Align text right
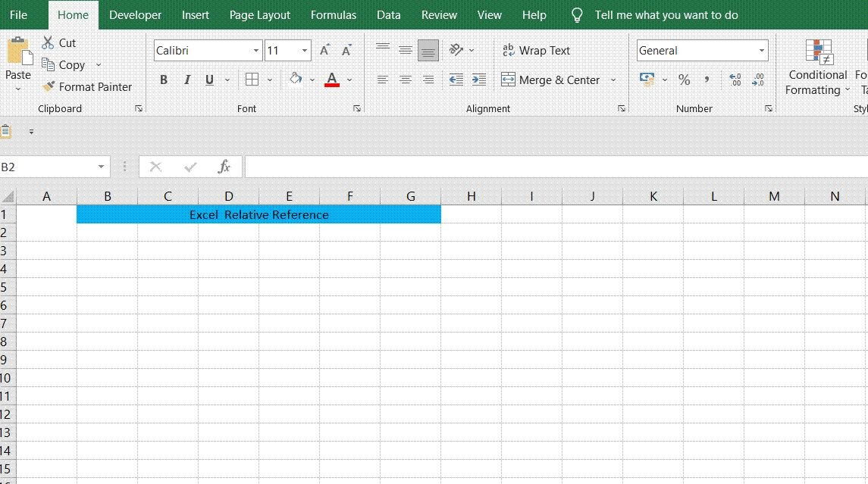 point(428,80)
